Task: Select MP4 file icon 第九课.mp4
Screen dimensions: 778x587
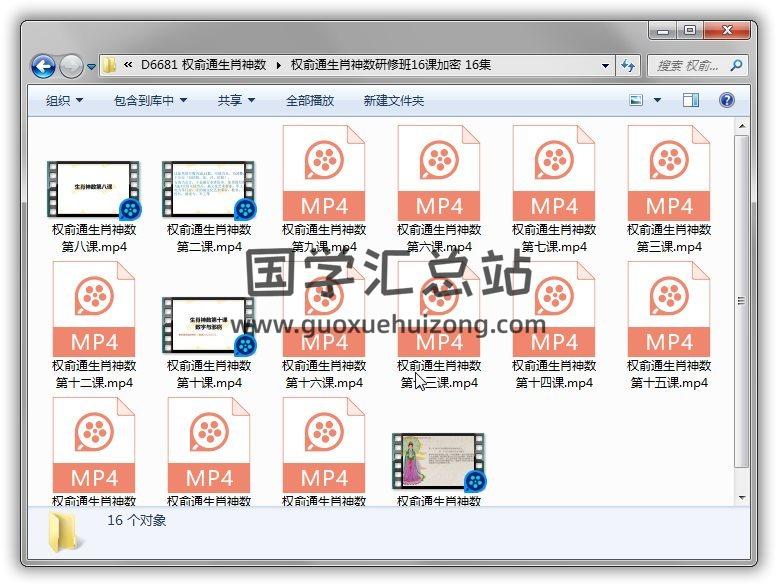Action: point(324,173)
